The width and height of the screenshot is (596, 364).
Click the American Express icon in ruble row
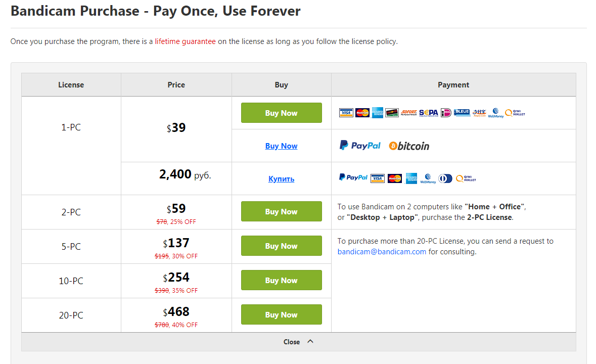pos(411,178)
